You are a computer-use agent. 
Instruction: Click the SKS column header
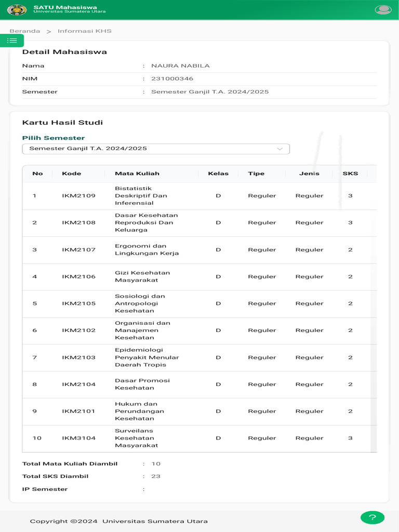pyautogui.click(x=350, y=174)
